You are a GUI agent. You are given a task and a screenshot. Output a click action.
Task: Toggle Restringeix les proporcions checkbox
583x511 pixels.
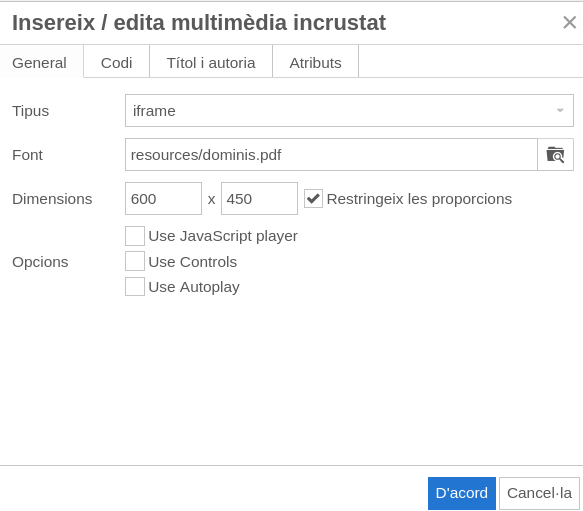click(x=313, y=199)
